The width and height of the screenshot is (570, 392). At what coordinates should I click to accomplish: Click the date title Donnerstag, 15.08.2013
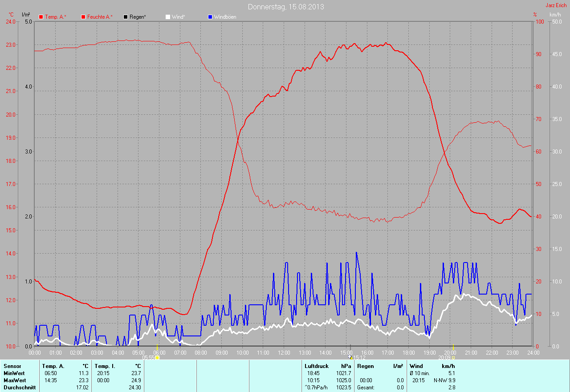click(286, 7)
